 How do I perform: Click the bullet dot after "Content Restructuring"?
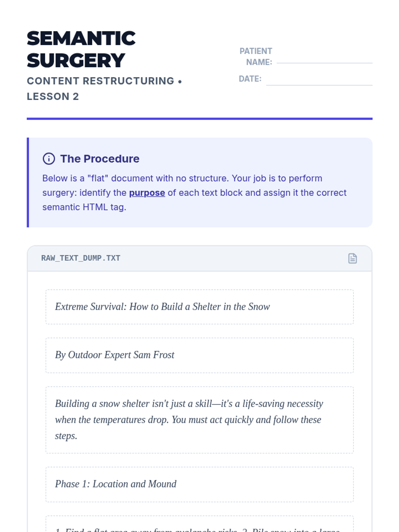180,81
